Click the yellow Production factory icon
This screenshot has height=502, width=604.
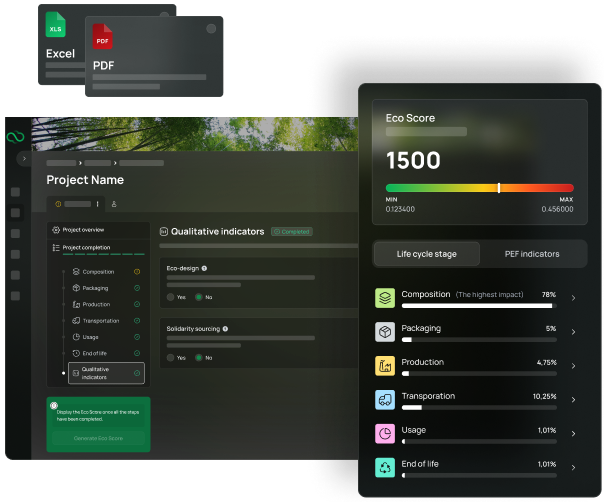[386, 366]
